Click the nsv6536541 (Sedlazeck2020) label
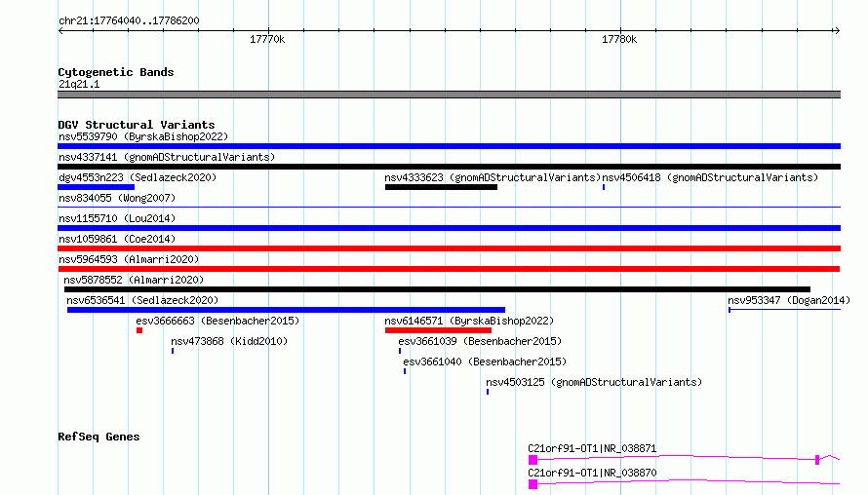 point(142,300)
